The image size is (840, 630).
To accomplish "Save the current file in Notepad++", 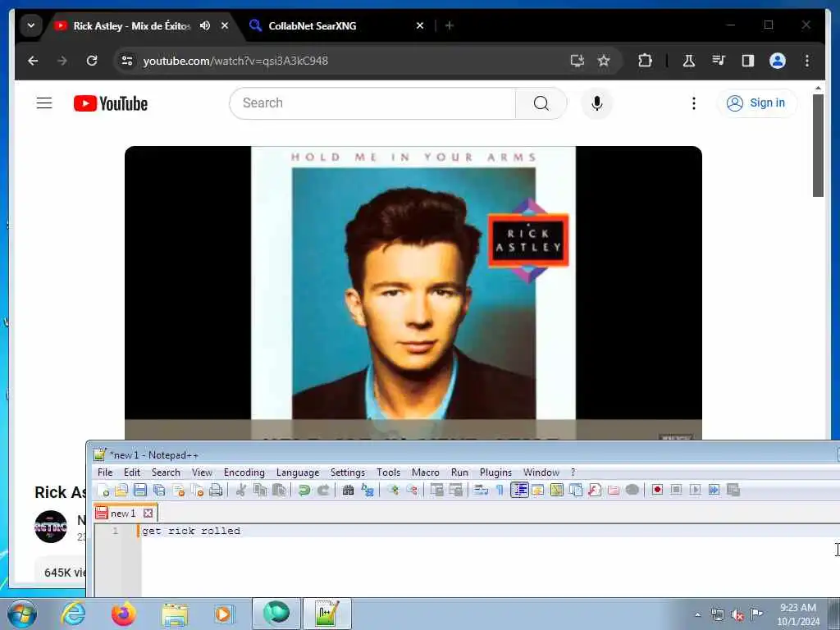I will click(x=140, y=491).
